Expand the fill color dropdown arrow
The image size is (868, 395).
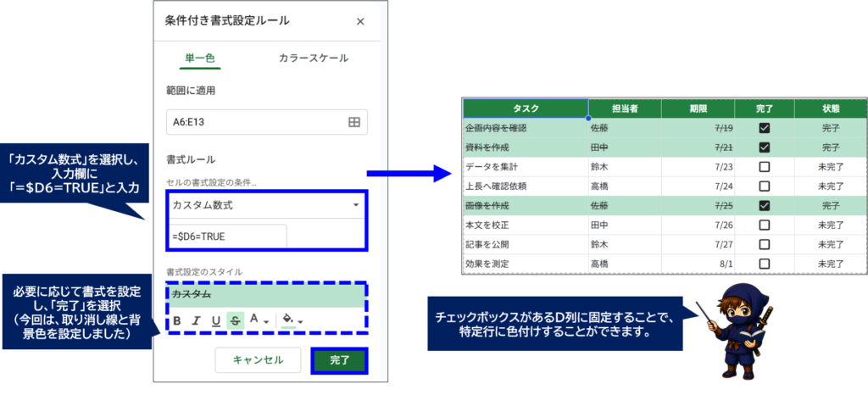point(301,321)
